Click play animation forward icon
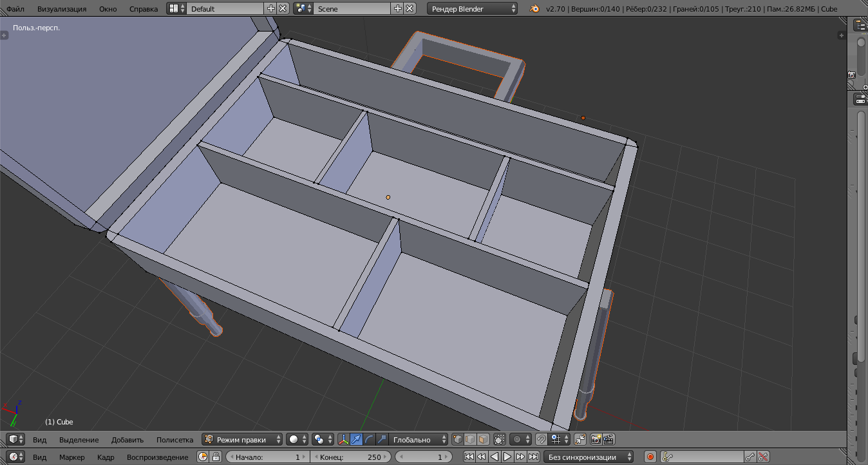Viewport: 868px width, 465px height. coord(507,457)
